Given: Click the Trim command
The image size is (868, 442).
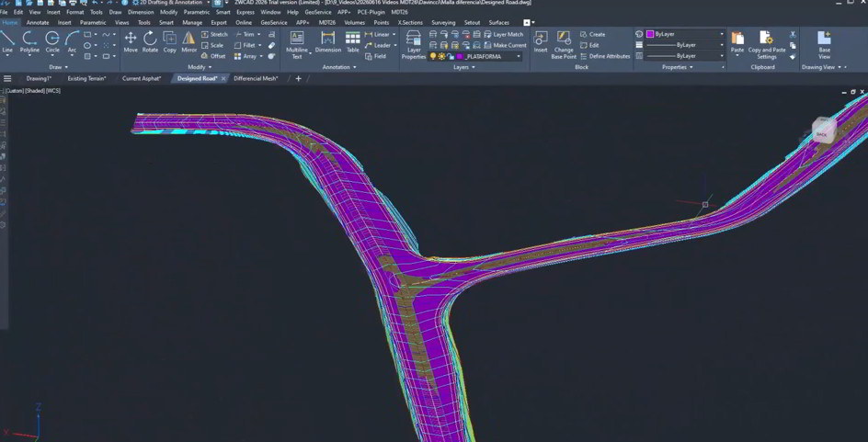Looking at the screenshot, I should (245, 34).
